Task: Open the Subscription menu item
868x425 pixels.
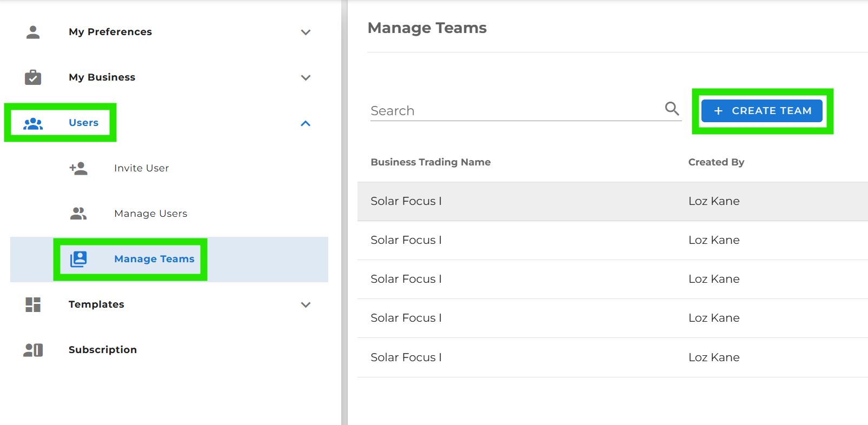Action: click(103, 350)
